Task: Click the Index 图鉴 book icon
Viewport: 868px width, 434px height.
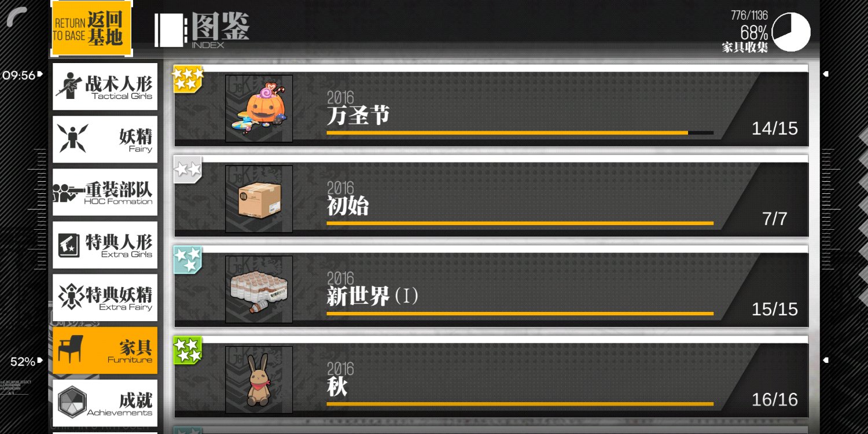Action: [171, 30]
